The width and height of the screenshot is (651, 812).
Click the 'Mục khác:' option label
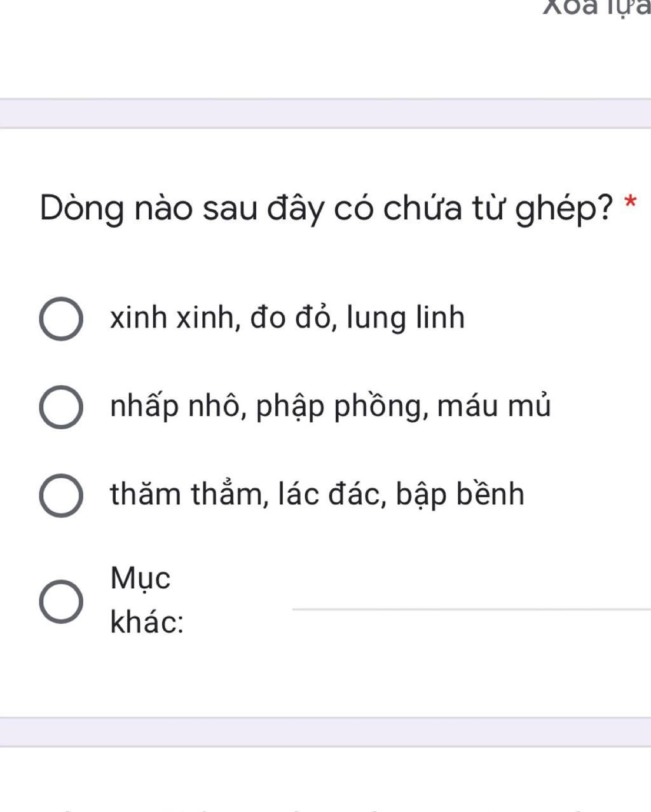[147, 600]
